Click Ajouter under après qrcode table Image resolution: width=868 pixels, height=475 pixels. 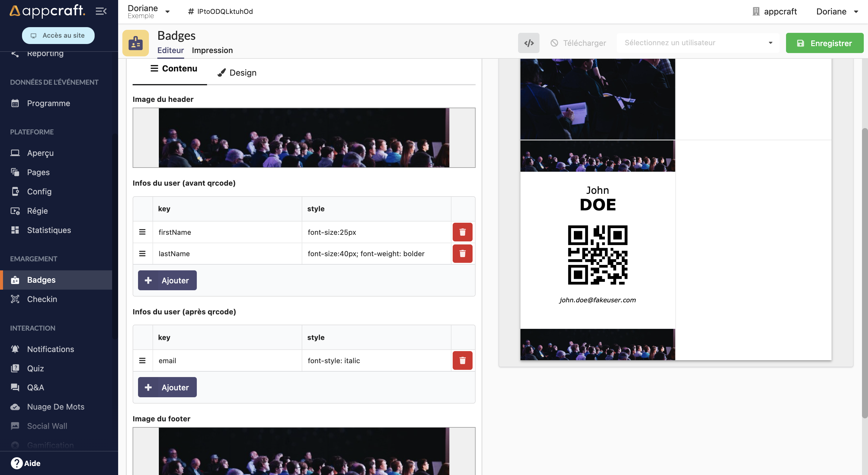tap(167, 387)
